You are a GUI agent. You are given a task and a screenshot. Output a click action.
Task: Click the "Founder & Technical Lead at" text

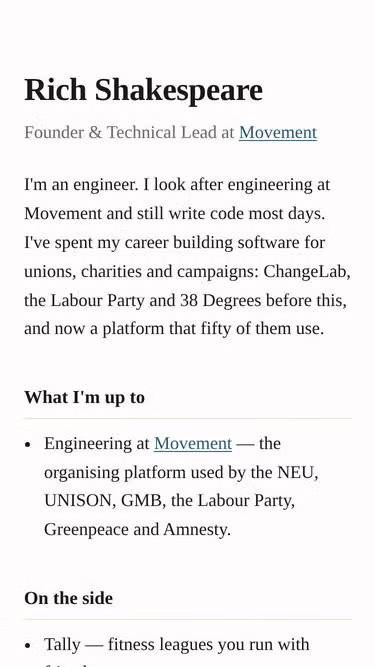click(129, 133)
